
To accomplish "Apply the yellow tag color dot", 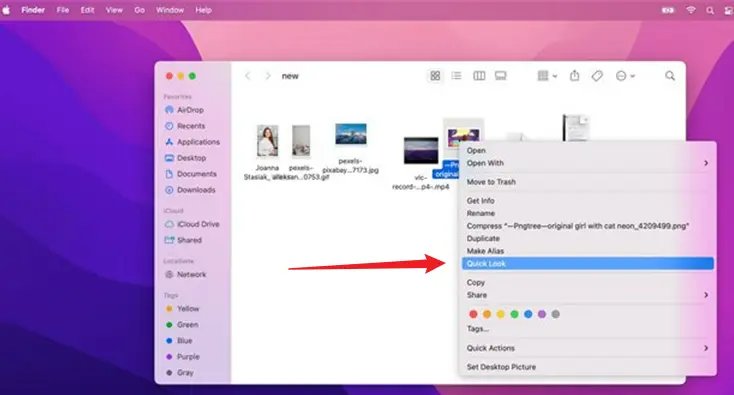I will coord(501,314).
